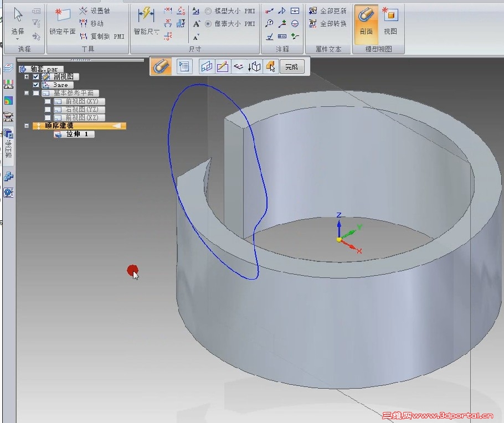Toggle 剖视图 visibility checkbox
504x423 pixels.
point(36,76)
